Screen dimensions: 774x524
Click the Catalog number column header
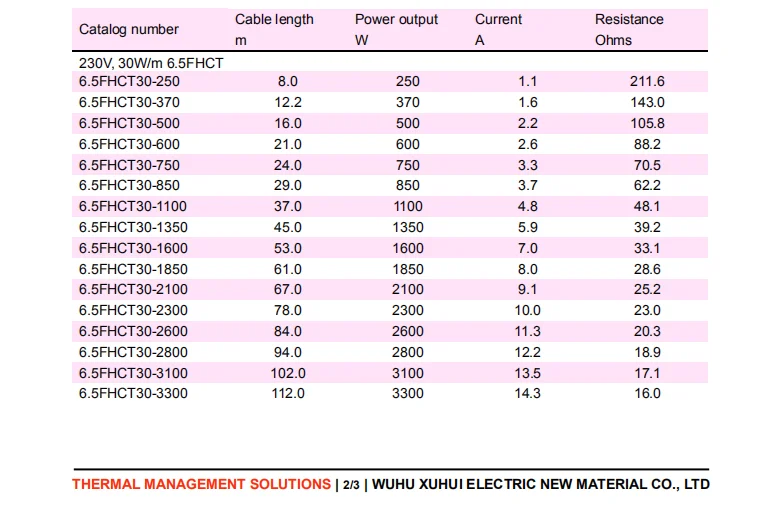tap(129, 30)
